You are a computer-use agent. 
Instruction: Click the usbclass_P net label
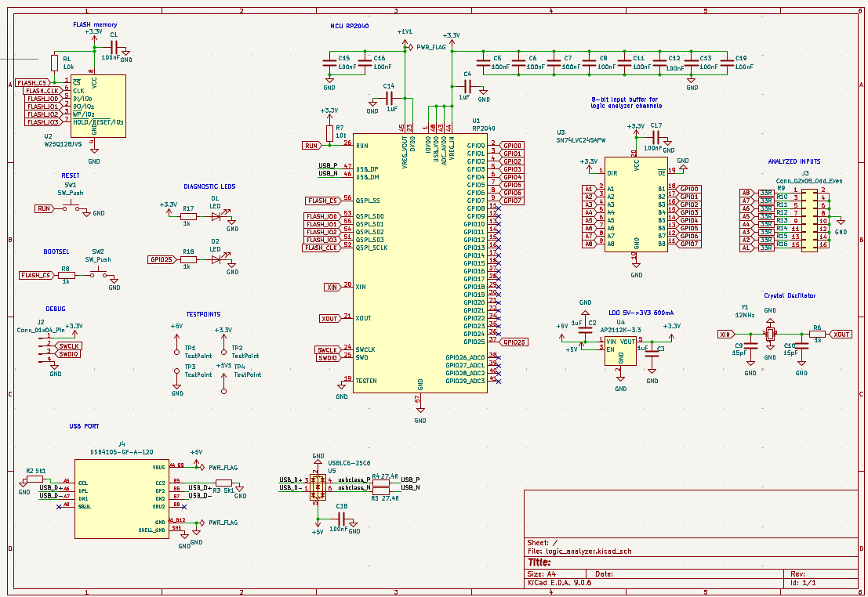354,479
